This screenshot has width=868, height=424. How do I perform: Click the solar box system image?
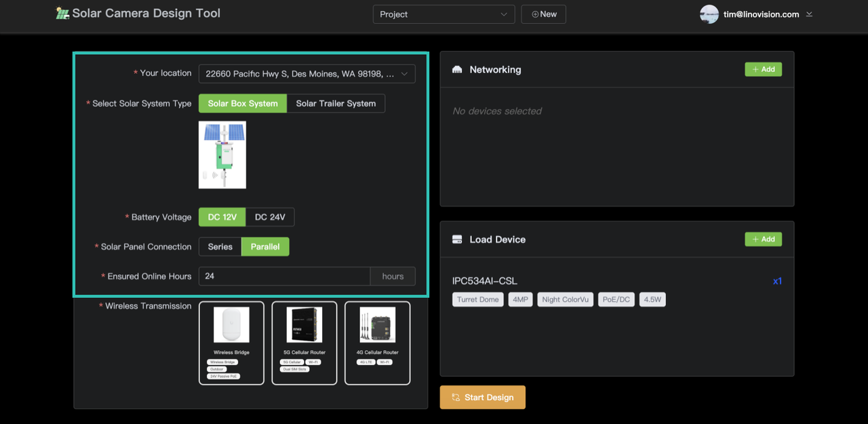222,155
